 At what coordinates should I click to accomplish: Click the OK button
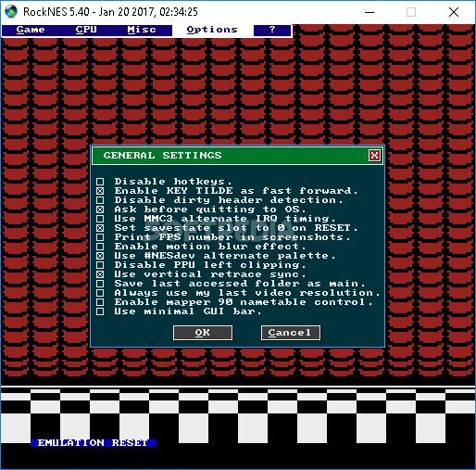coord(203,333)
